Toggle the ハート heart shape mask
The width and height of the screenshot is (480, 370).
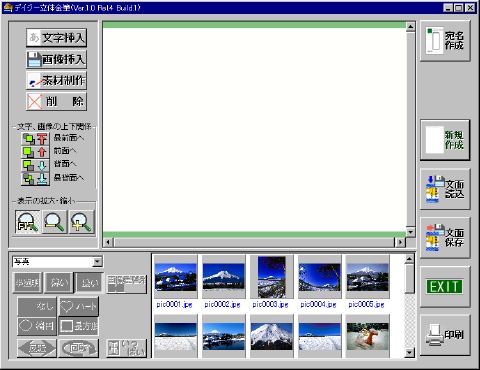[x=79, y=307]
